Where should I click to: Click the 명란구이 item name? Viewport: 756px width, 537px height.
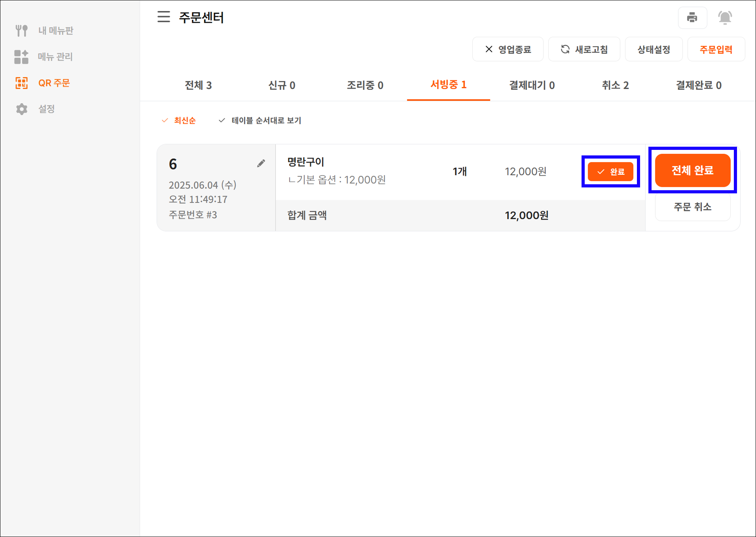click(x=305, y=162)
